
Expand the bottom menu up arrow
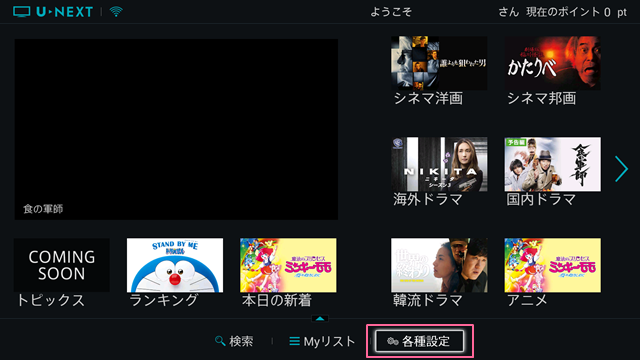coord(320,318)
